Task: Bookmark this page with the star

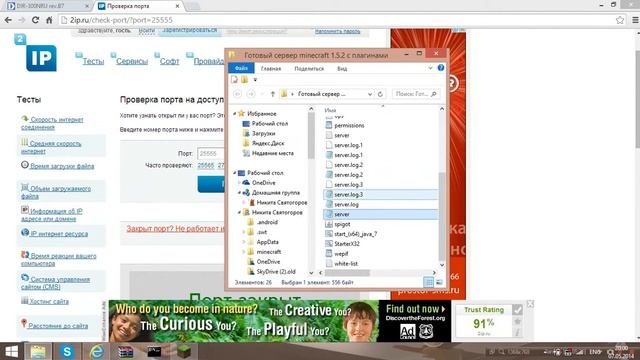Action: click(620, 20)
